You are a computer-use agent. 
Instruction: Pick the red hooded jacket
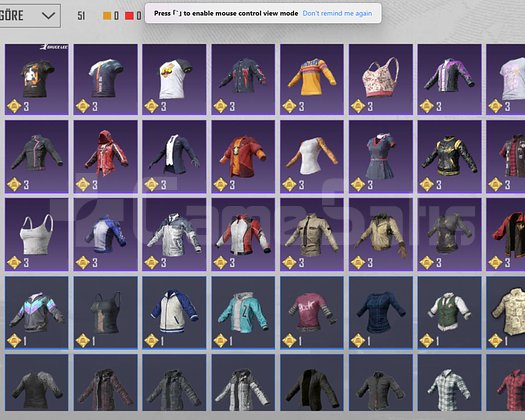coord(105,157)
